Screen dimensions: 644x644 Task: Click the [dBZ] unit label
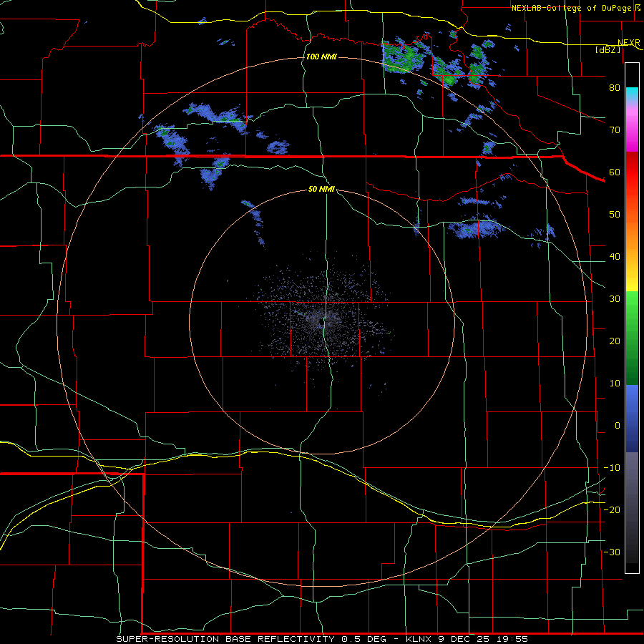pyautogui.click(x=608, y=49)
